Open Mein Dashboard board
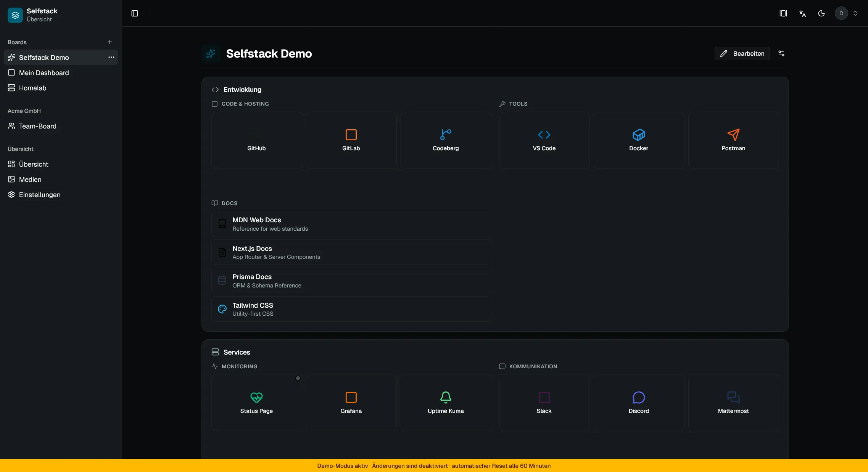Image resolution: width=868 pixels, height=472 pixels. tap(61, 72)
